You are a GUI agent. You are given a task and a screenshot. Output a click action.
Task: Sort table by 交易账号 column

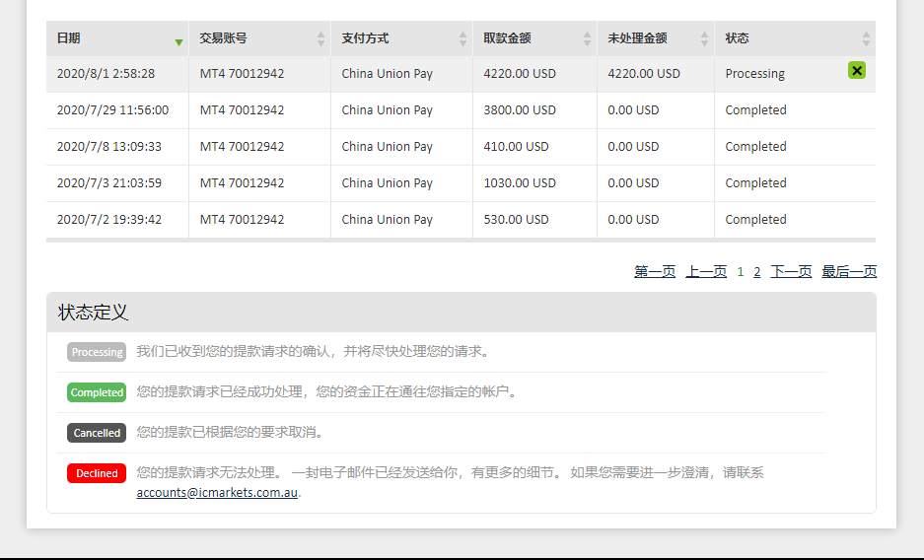point(320,38)
